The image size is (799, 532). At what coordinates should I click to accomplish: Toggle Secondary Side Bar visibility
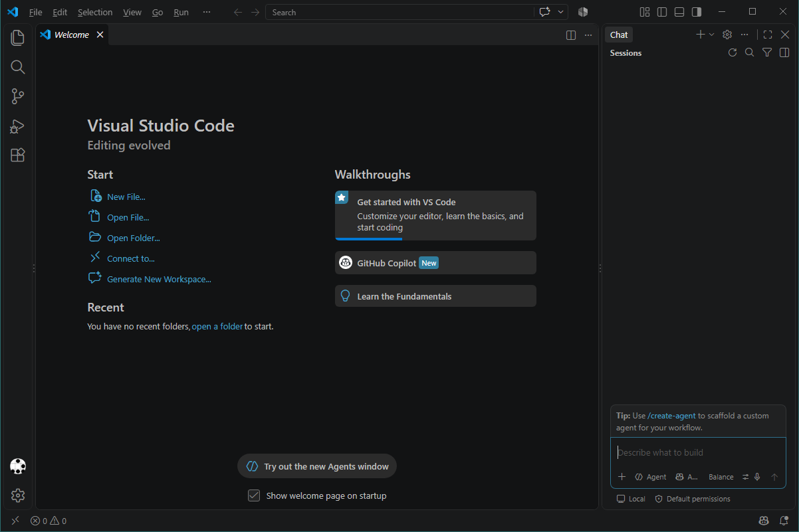pos(697,12)
